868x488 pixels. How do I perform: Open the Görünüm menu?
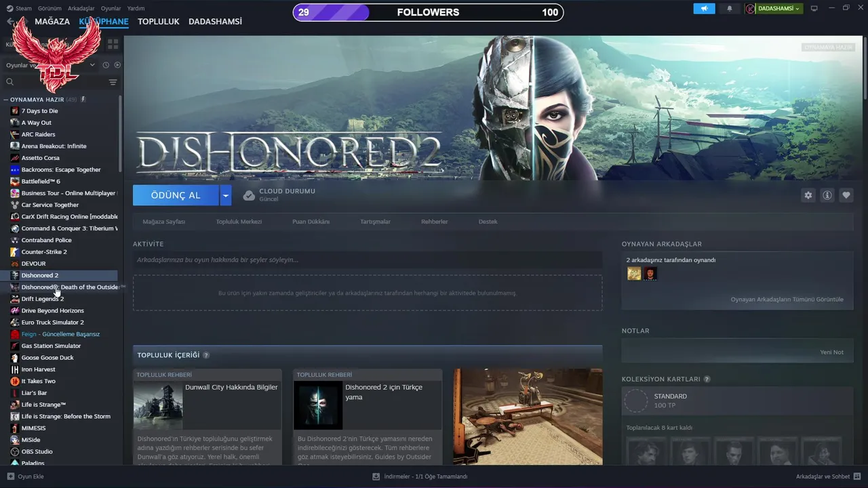(50, 9)
